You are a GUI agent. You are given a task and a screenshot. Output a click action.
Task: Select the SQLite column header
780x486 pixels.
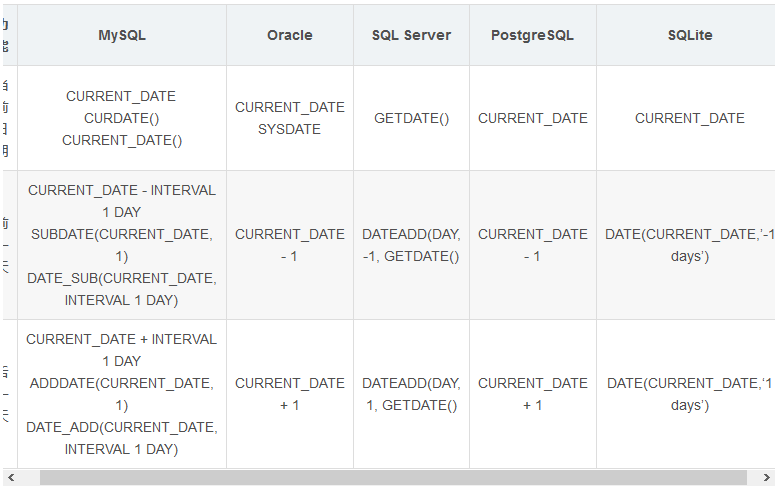(x=686, y=35)
